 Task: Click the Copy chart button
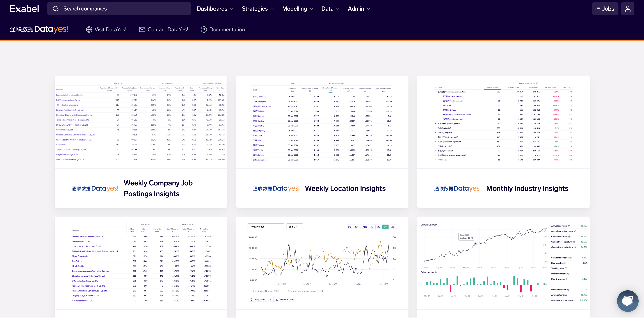(257, 299)
